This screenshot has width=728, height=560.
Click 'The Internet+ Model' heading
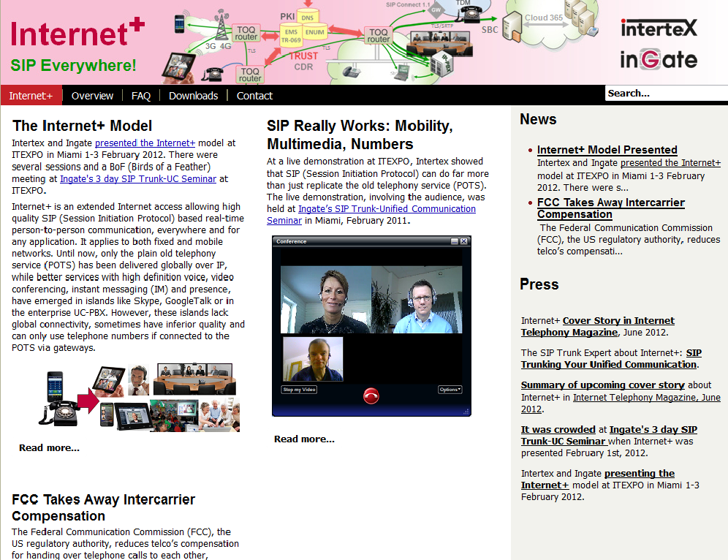pyautogui.click(x=82, y=126)
